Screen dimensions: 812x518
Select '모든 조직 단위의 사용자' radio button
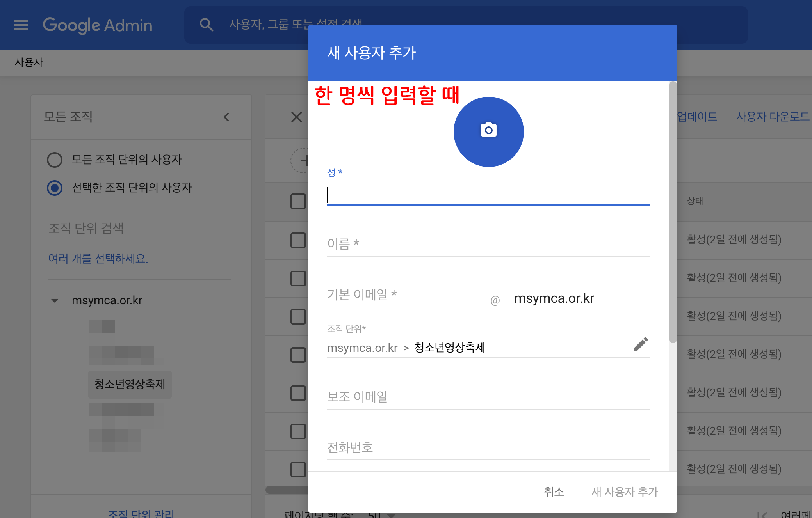click(55, 160)
